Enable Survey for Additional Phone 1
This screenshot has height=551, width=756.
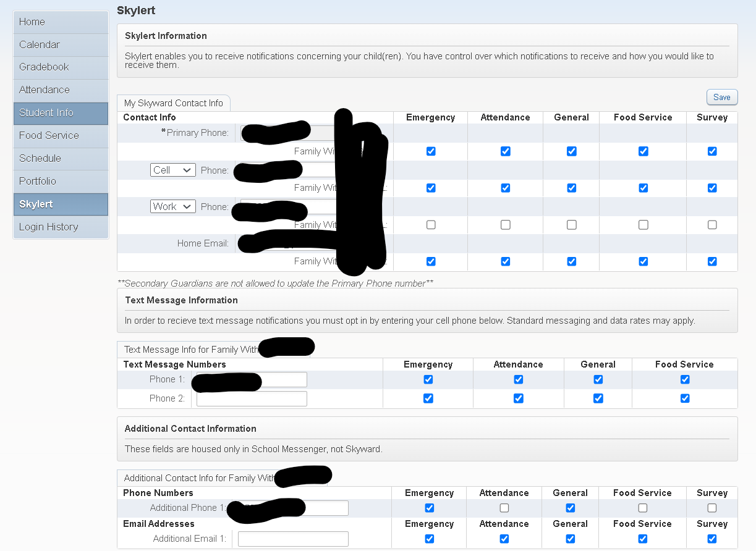coord(712,508)
